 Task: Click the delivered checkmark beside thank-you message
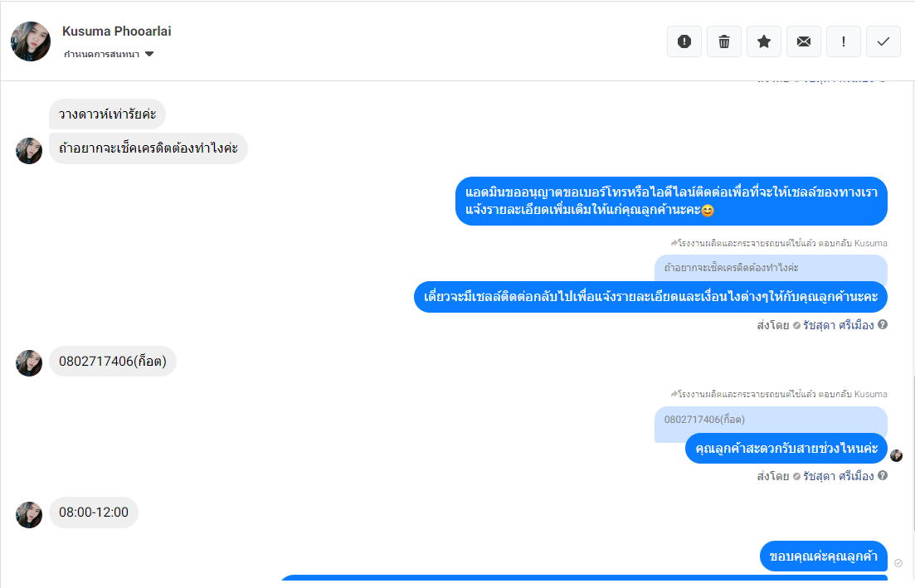coord(898,563)
